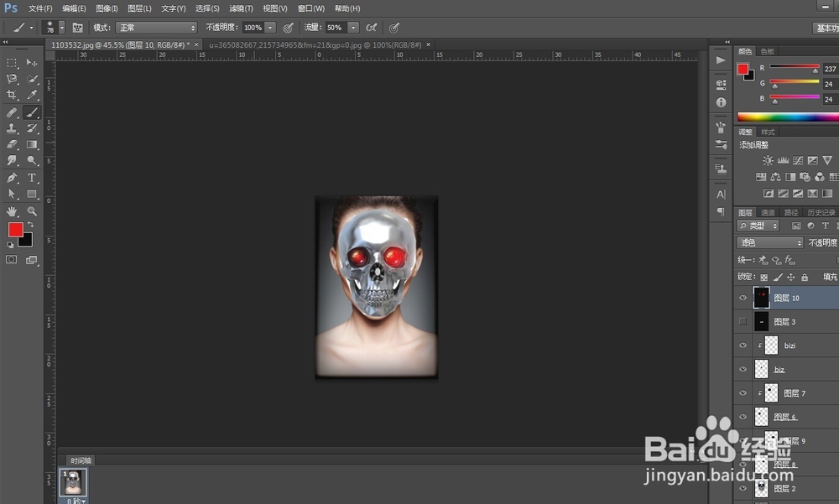Select the Rectangular Marquee tool
839x504 pixels.
pyautogui.click(x=11, y=63)
